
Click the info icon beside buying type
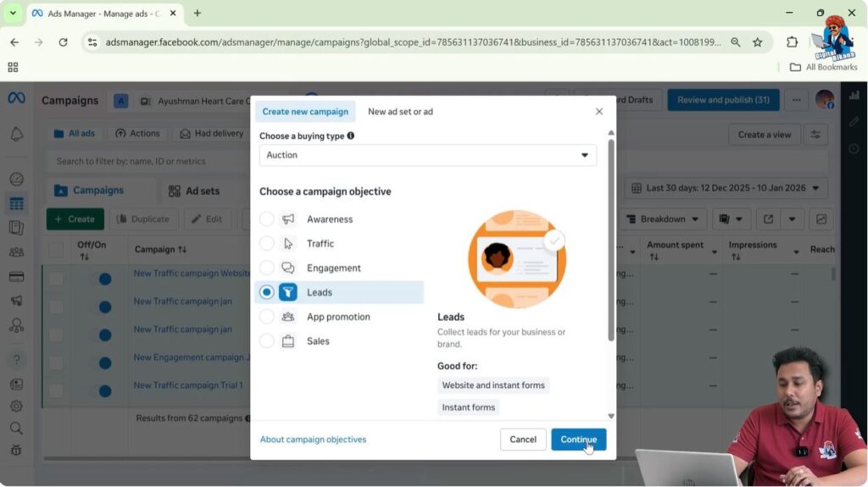tap(350, 136)
